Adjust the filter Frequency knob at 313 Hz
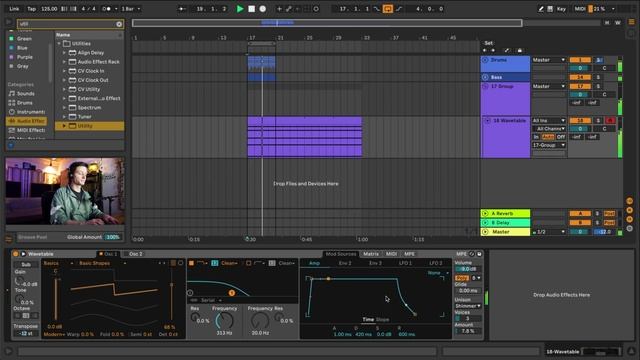The height and width of the screenshot is (360, 640). 224,321
